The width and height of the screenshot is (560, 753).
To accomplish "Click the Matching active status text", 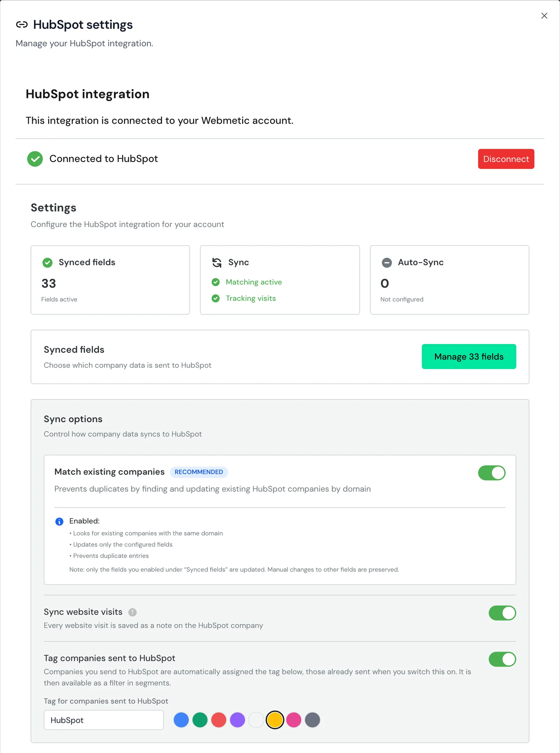I will click(254, 282).
